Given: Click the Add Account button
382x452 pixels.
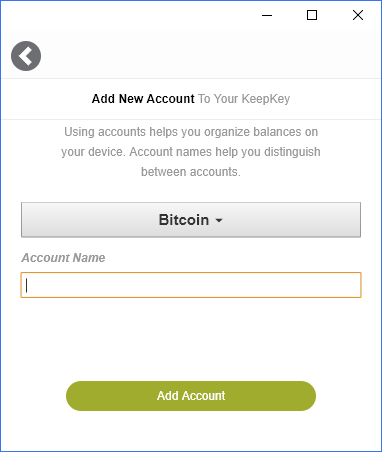Looking at the screenshot, I should pyautogui.click(x=191, y=396).
